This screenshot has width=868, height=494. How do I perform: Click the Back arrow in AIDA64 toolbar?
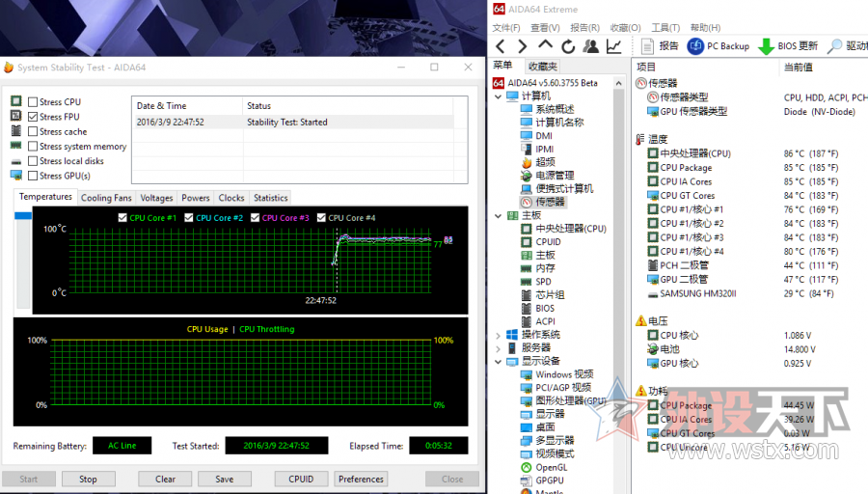(x=501, y=46)
